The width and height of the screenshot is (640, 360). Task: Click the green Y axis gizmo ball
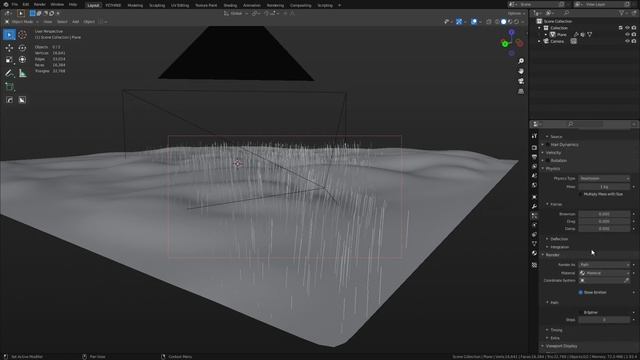[x=505, y=44]
